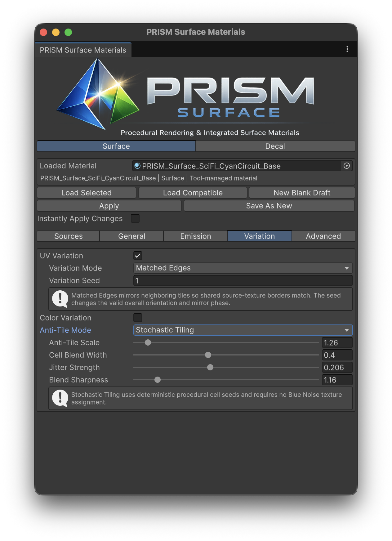Open the Advanced tab
This screenshot has height=541, width=392.
click(323, 236)
